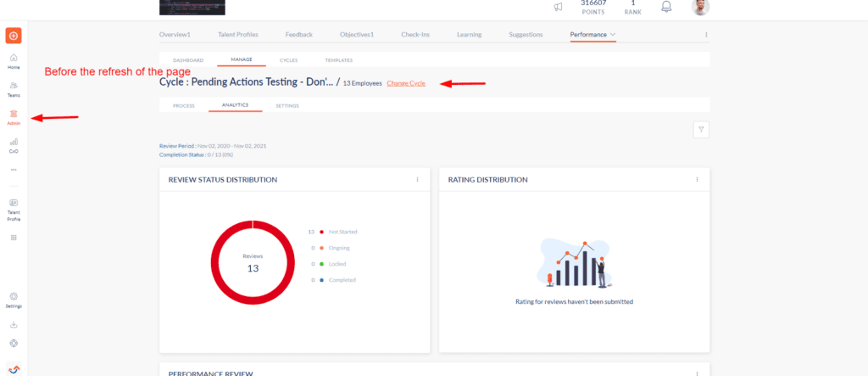Switch to the Talent Profiles tab

(x=238, y=35)
